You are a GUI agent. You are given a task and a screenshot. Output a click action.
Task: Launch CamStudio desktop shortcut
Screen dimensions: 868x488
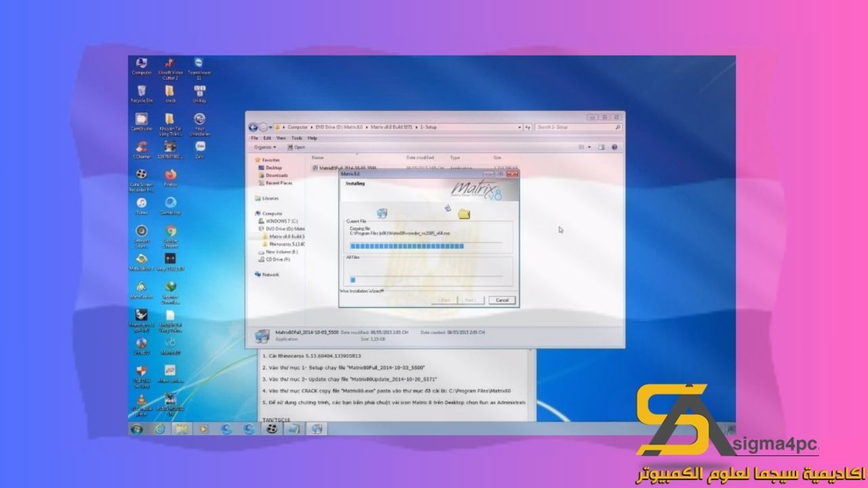[142, 122]
